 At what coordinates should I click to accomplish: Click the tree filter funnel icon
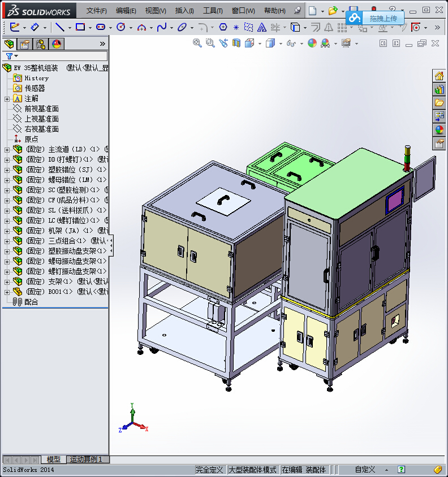tap(9, 56)
